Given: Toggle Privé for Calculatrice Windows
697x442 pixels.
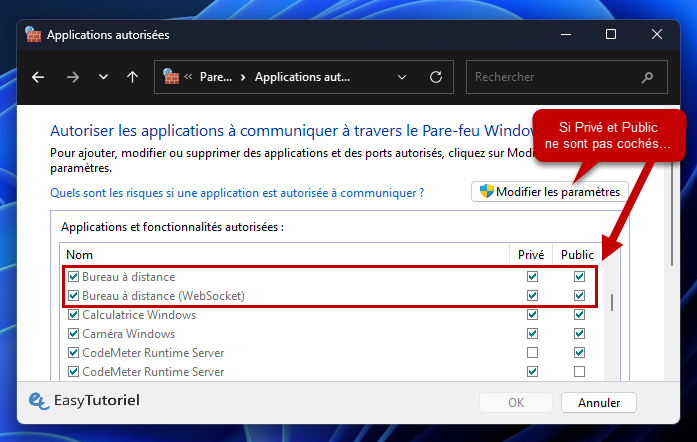Looking at the screenshot, I should tap(532, 314).
